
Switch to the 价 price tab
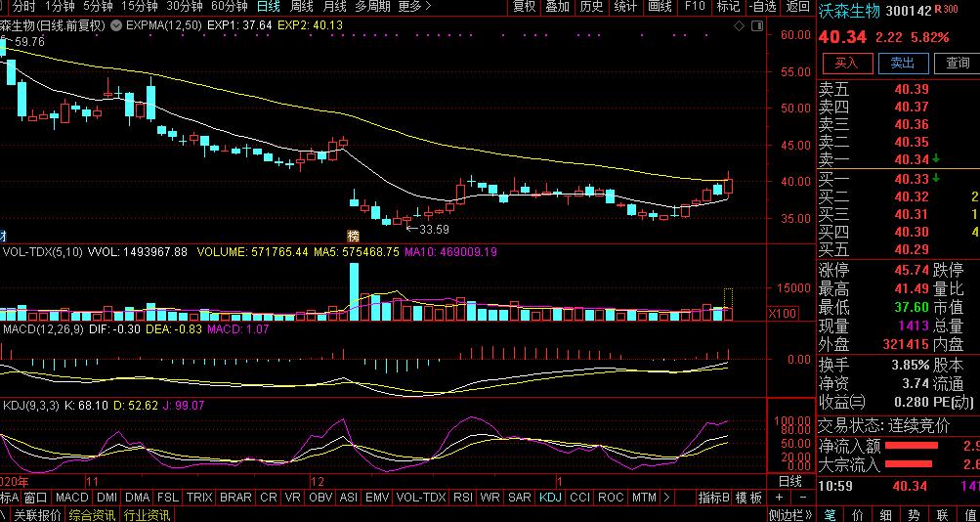[858, 515]
